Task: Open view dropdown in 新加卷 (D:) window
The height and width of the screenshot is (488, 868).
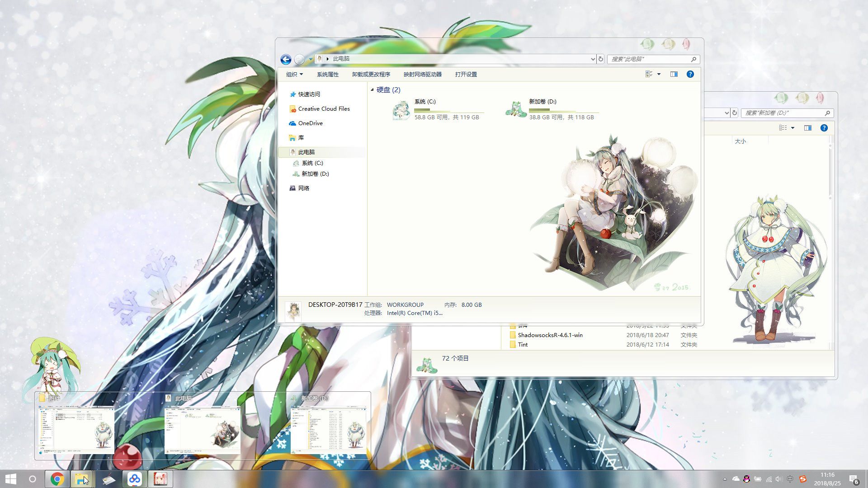Action: click(793, 128)
